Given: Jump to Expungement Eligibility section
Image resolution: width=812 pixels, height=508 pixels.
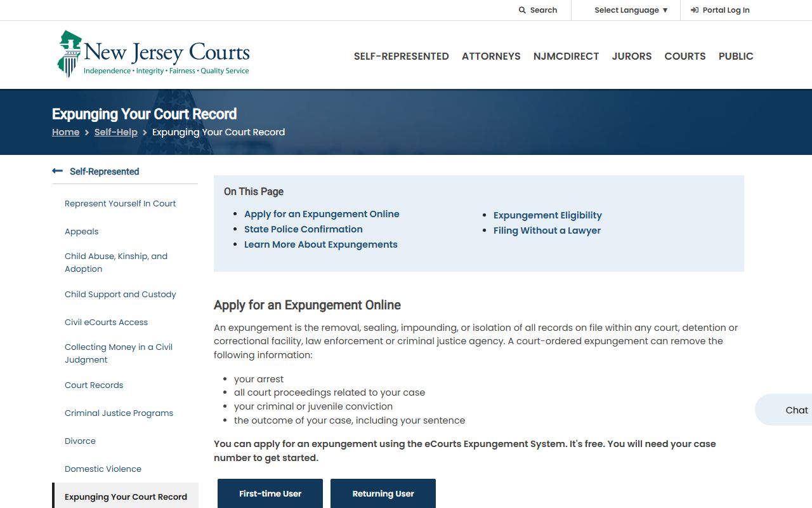Looking at the screenshot, I should [x=547, y=215].
